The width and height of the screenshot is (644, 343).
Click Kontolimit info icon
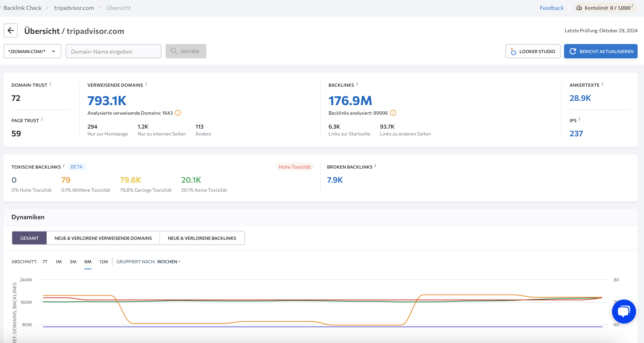(x=632, y=6)
